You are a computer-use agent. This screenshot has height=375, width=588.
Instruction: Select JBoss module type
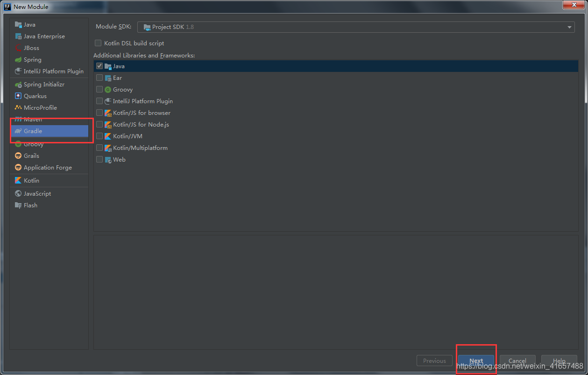pyautogui.click(x=49, y=48)
